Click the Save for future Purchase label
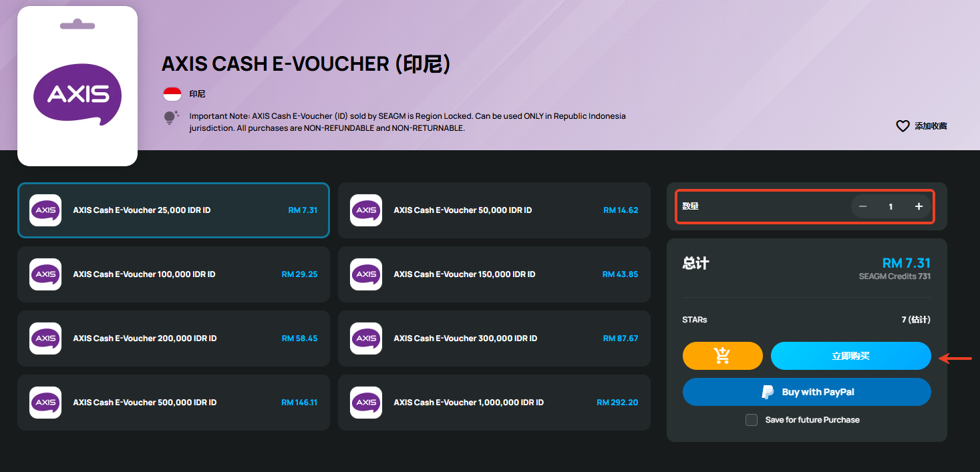Viewport: 980px width, 472px height. pos(812,420)
